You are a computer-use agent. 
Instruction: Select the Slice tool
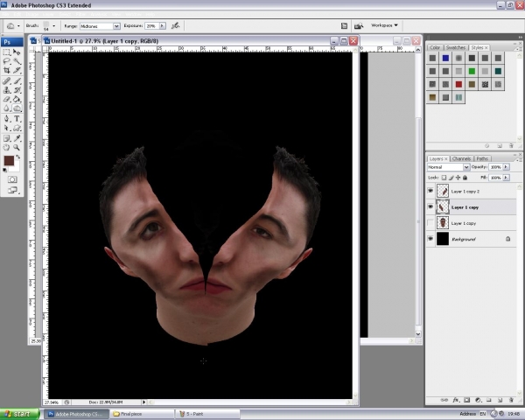coord(17,70)
